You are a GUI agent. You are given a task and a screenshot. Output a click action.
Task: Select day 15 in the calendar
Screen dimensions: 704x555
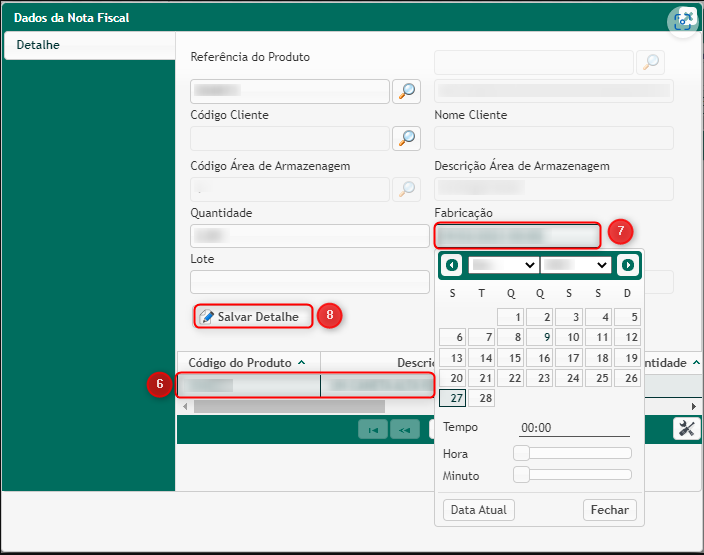[x=511, y=358]
